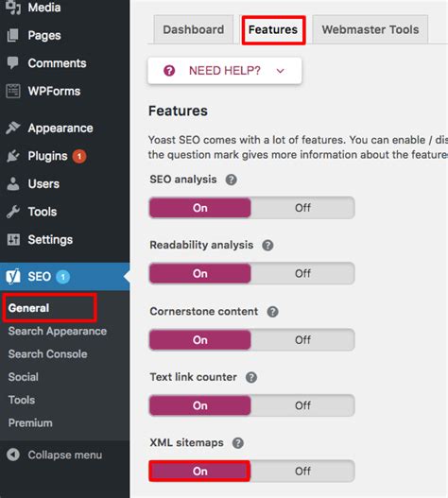
Task: Click the Plugins plug icon
Action: point(13,156)
